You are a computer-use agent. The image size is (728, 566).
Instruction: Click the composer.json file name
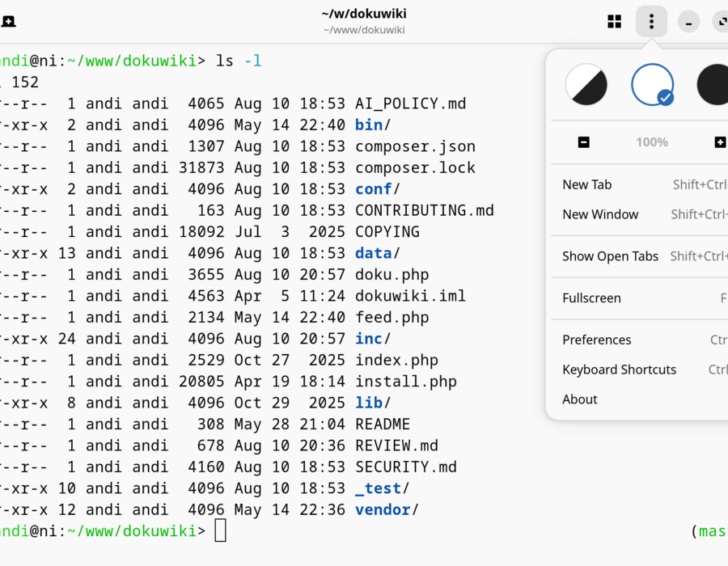pyautogui.click(x=415, y=146)
